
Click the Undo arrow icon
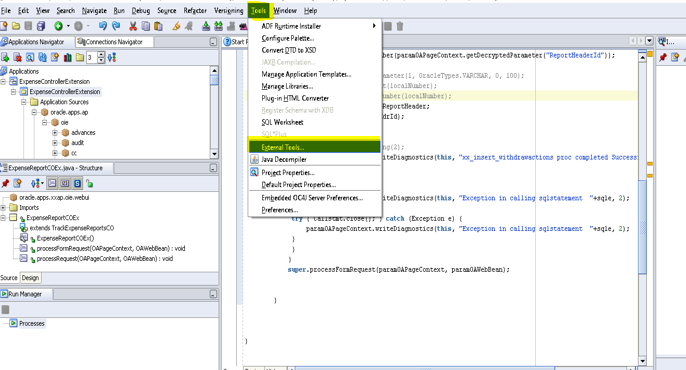click(x=102, y=26)
